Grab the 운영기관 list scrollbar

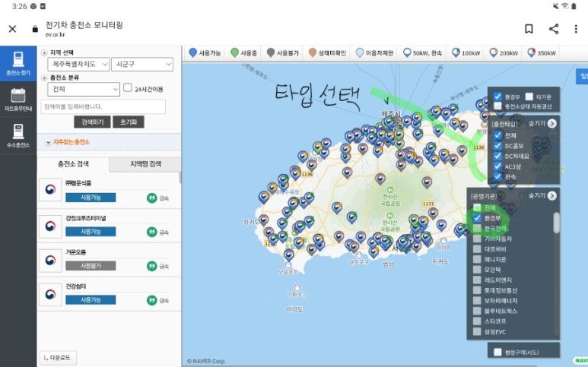pos(556,223)
